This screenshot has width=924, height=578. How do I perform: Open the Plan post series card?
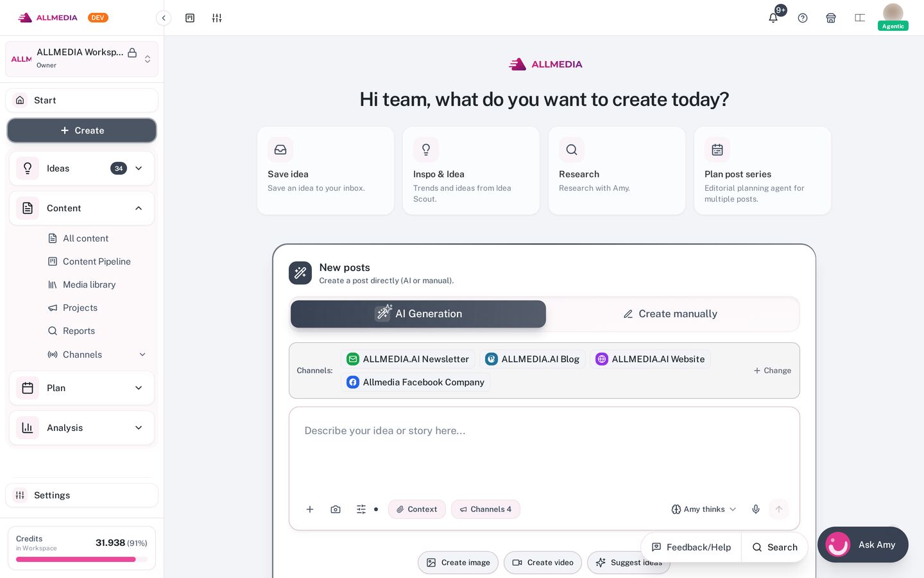(x=762, y=171)
